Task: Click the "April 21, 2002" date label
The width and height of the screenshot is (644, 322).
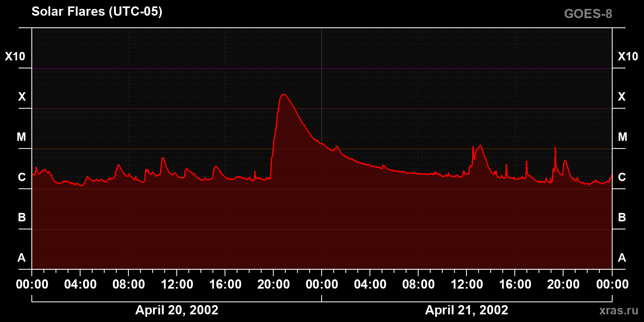Action: coord(466,310)
